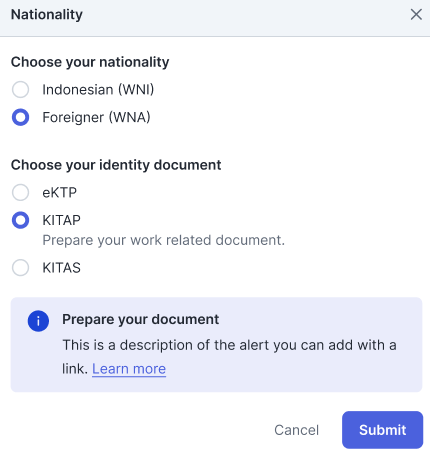Click the alert description text
The width and height of the screenshot is (430, 457).
tap(229, 357)
